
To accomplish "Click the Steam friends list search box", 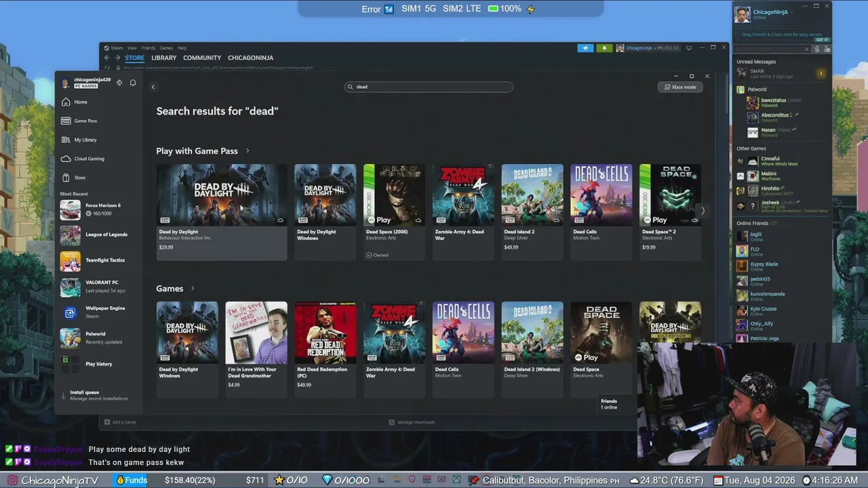I will pos(773,49).
